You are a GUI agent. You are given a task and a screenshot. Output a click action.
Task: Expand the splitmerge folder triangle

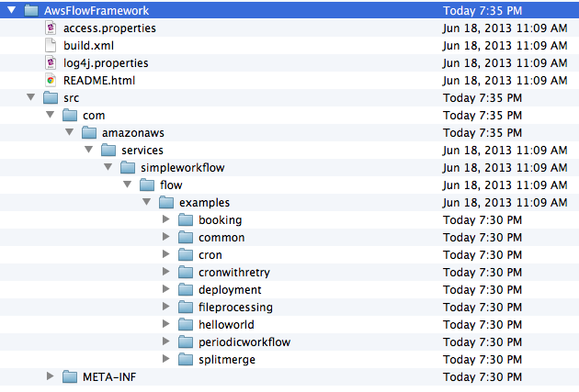click(x=166, y=359)
